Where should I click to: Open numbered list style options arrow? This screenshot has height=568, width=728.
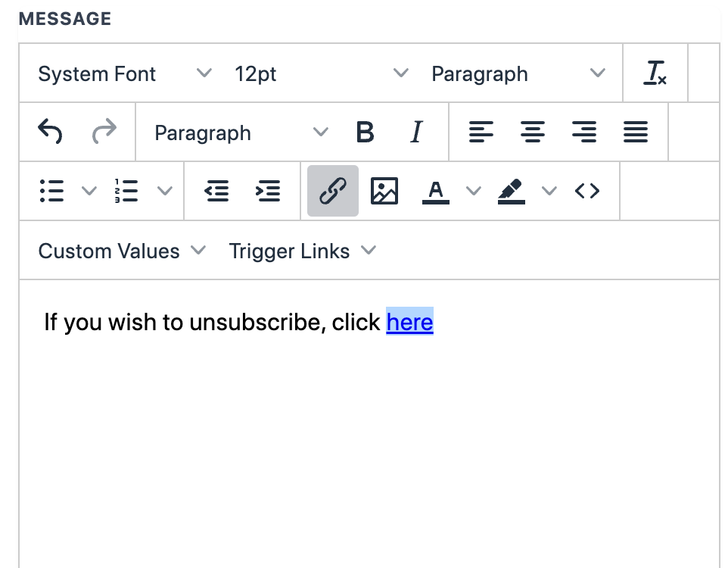tap(165, 191)
